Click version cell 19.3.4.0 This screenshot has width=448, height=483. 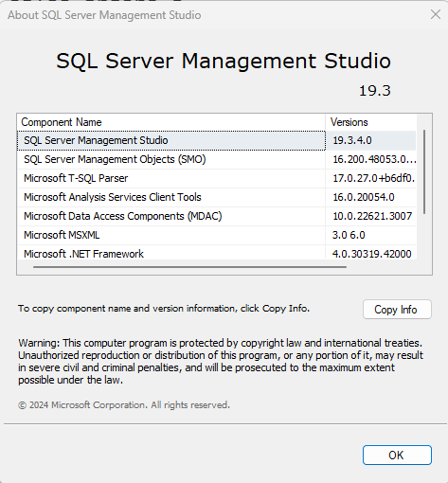point(371,140)
